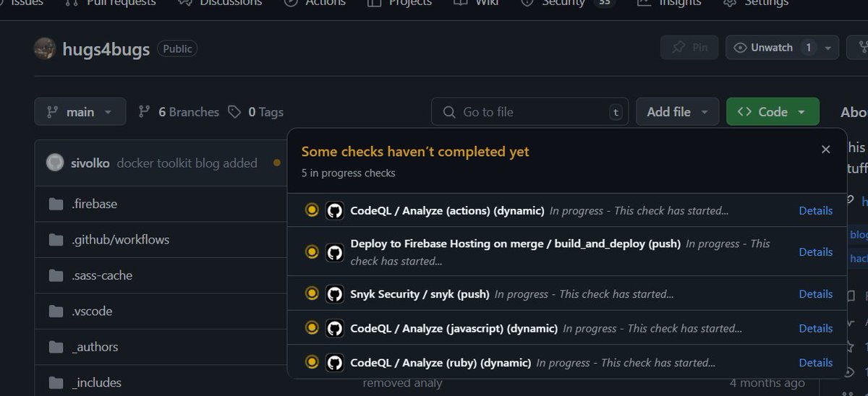
Task: Open the main branch selector
Action: point(80,111)
